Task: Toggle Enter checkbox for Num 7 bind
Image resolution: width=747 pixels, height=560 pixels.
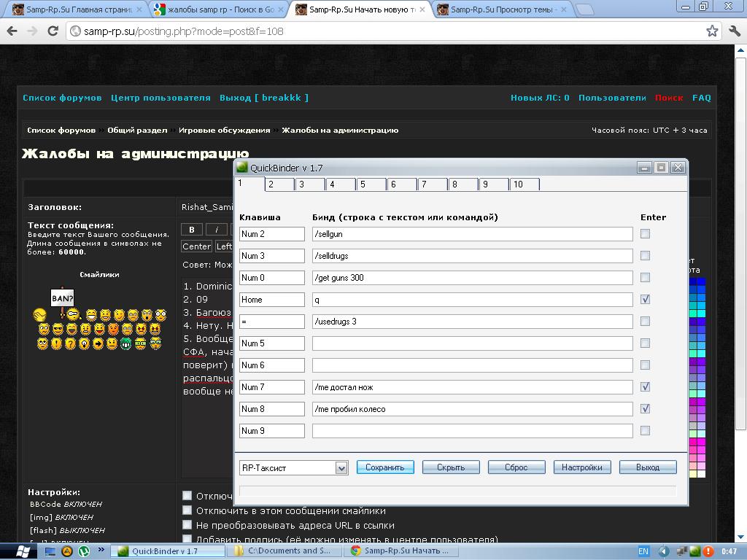Action: pyautogui.click(x=645, y=387)
